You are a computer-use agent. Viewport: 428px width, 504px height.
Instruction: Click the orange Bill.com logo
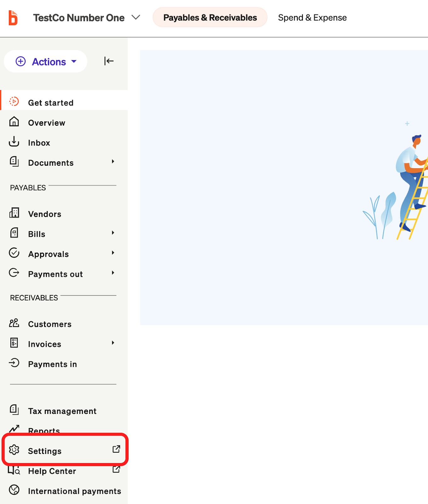pyautogui.click(x=13, y=18)
